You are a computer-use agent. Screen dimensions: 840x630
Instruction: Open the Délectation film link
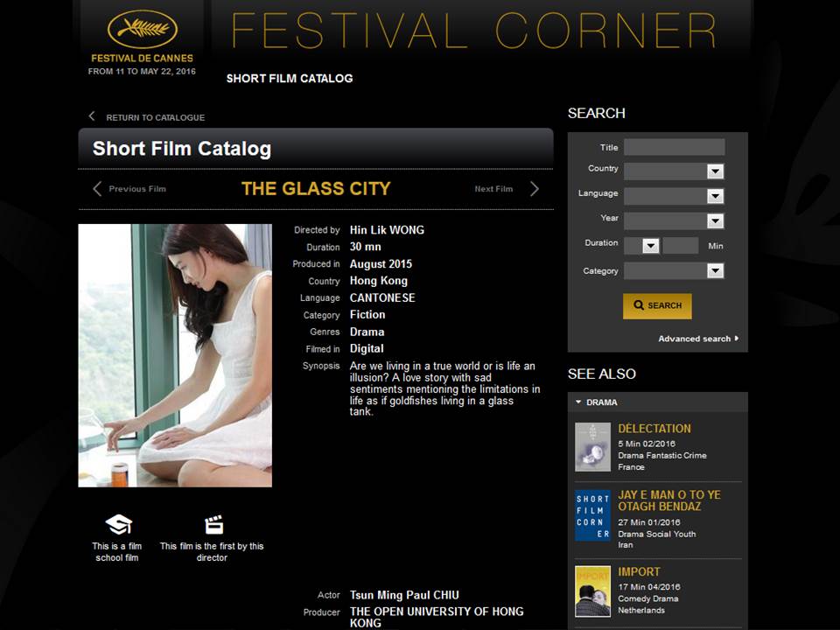(654, 429)
